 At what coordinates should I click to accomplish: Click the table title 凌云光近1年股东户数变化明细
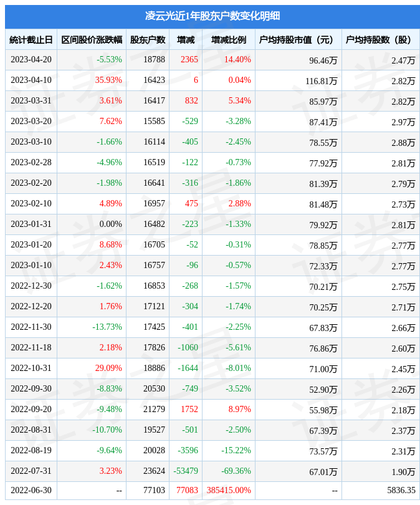pos(212,16)
